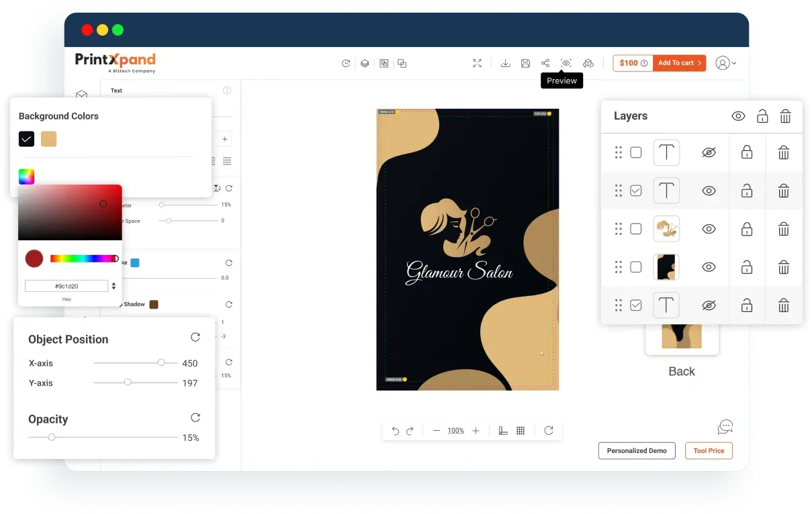Show the hidden first text layer

point(709,153)
